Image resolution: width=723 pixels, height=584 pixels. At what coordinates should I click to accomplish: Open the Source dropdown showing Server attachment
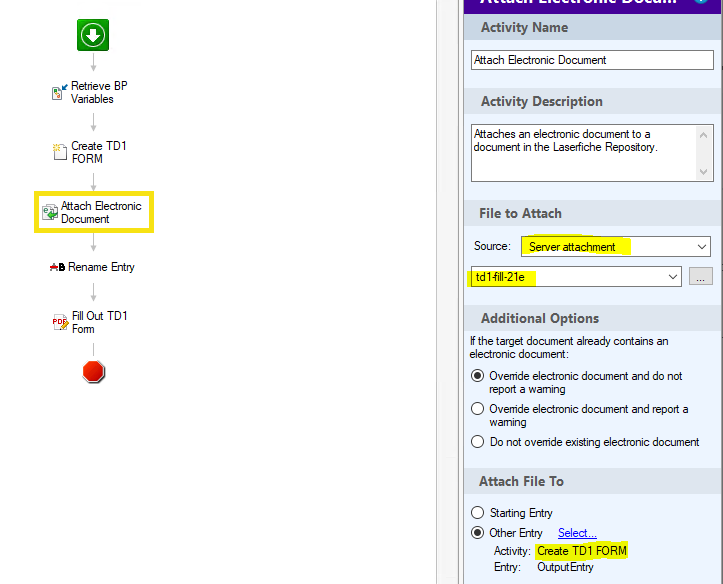click(616, 247)
